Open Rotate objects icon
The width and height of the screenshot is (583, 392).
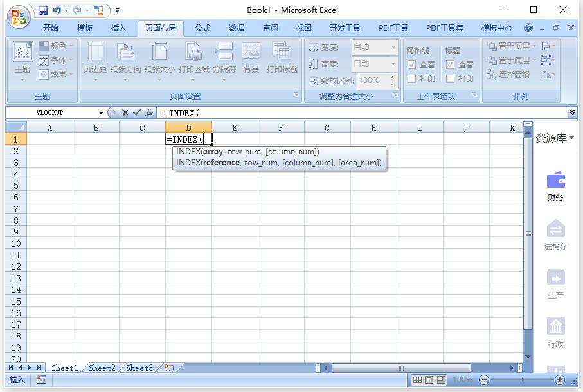click(x=548, y=75)
